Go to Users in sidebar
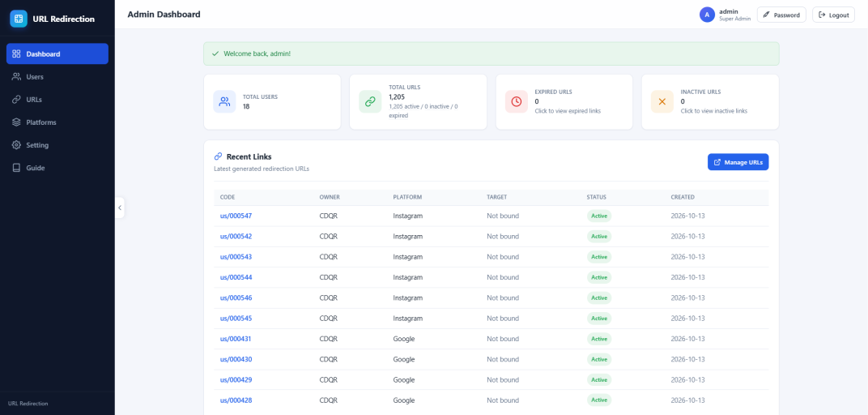 pos(57,76)
